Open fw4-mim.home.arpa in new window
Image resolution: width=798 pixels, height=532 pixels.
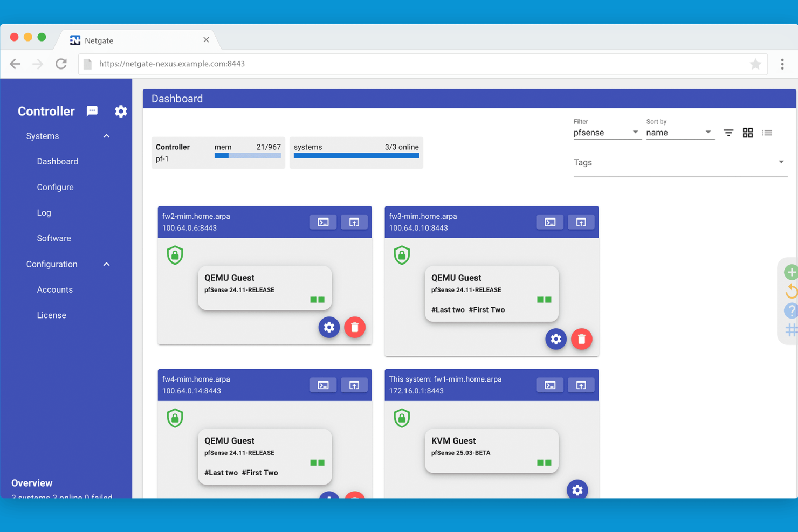point(354,385)
